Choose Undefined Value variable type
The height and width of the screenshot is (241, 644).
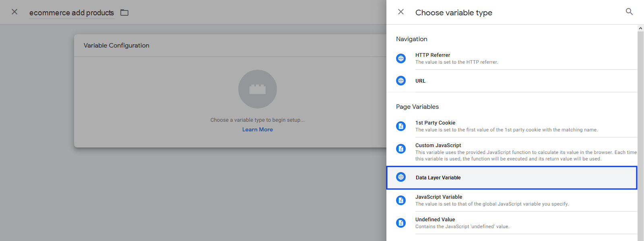click(x=435, y=220)
